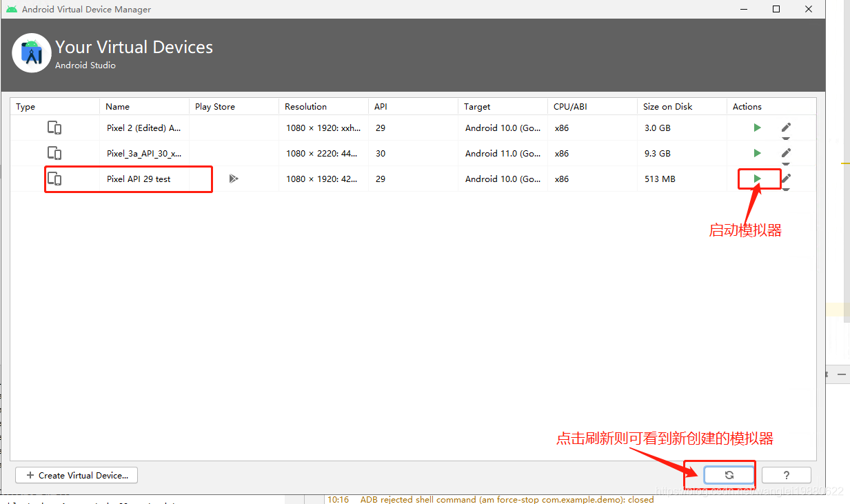Edit the Pixel 2 (Edited) device
The height and width of the screenshot is (504, 850).
[x=786, y=127]
